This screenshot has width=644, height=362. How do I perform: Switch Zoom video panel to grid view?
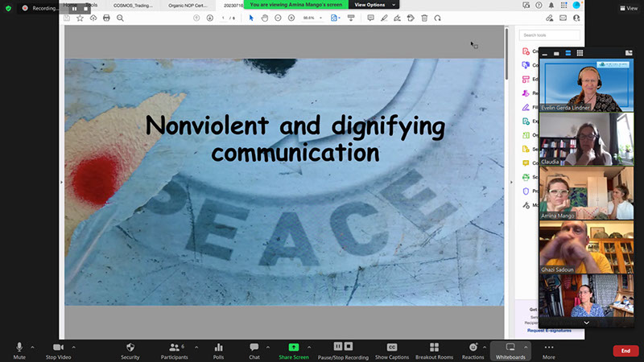[580, 53]
